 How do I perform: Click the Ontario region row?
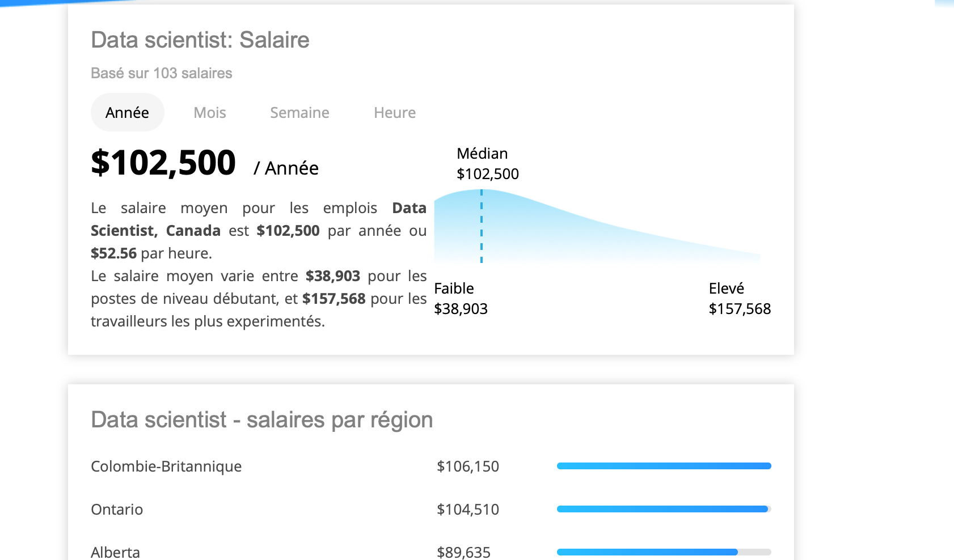point(431,509)
